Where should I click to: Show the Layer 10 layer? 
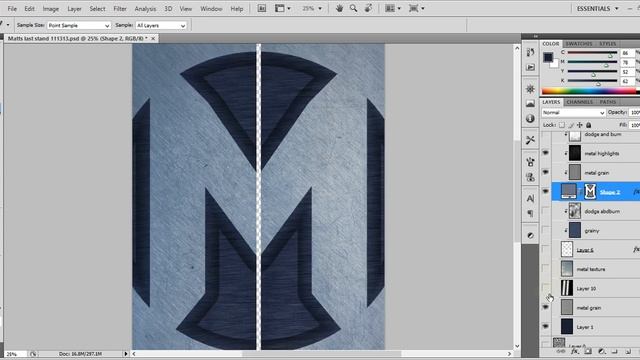tap(546, 288)
